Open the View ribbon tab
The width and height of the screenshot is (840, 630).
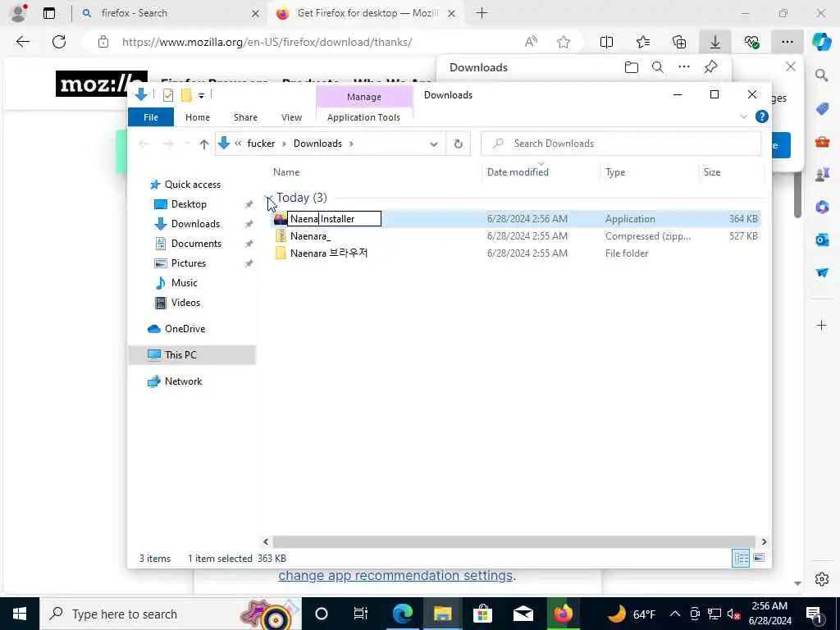pos(291,117)
